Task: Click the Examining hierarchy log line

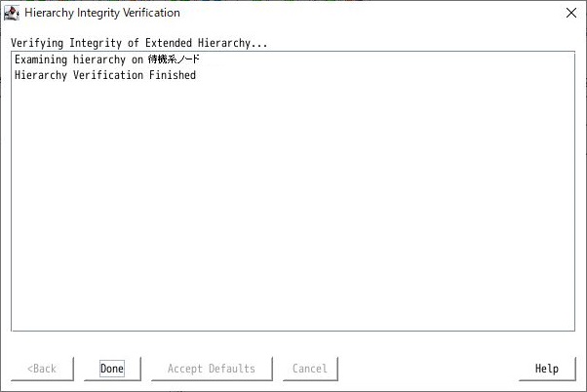Action: click(x=107, y=59)
